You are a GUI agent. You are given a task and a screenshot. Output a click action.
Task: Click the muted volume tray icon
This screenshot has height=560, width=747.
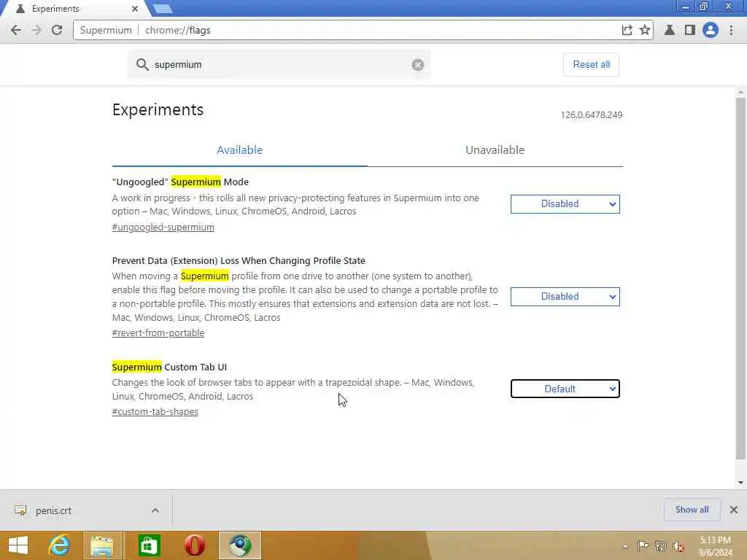pos(678,545)
